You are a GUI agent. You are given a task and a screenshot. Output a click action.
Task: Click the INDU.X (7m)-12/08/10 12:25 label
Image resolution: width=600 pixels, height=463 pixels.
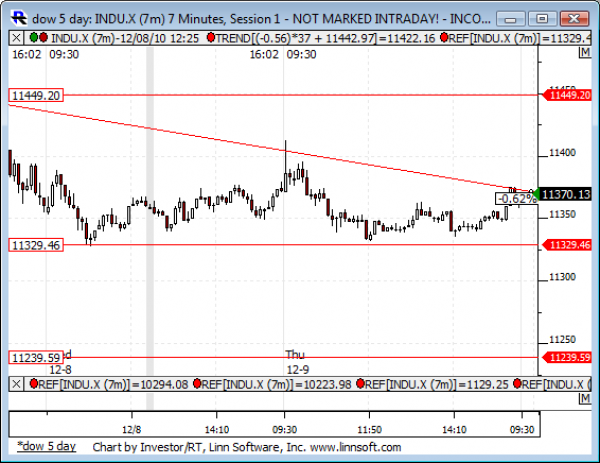pyautogui.click(x=125, y=38)
